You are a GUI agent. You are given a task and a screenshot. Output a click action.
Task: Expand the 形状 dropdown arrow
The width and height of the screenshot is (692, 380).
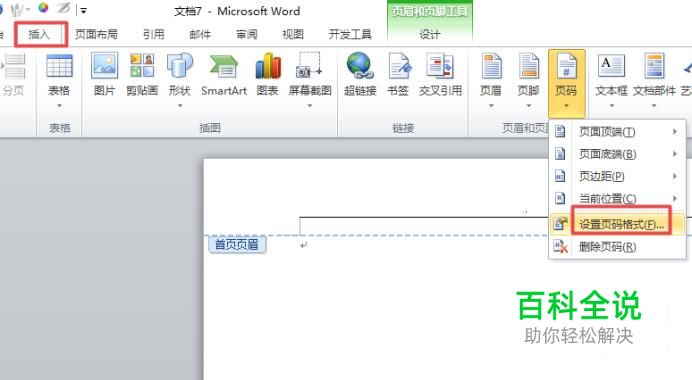point(180,106)
